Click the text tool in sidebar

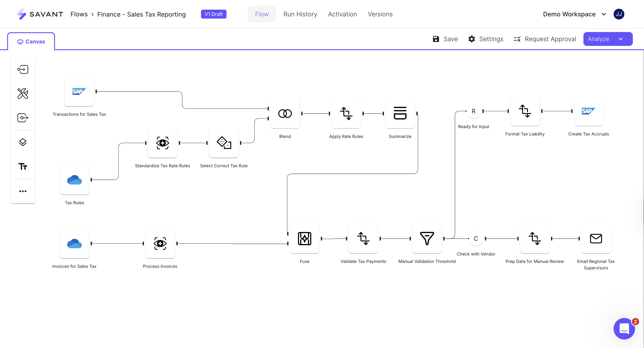23,166
